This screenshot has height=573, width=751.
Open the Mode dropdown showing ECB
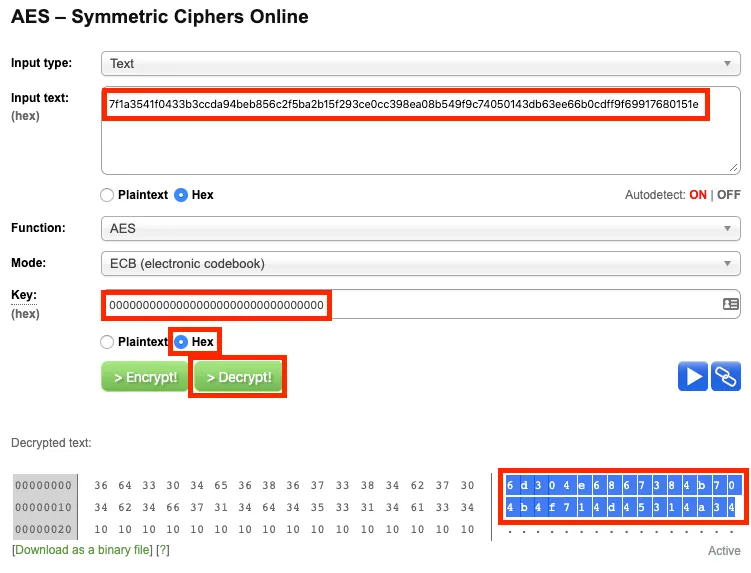(420, 264)
